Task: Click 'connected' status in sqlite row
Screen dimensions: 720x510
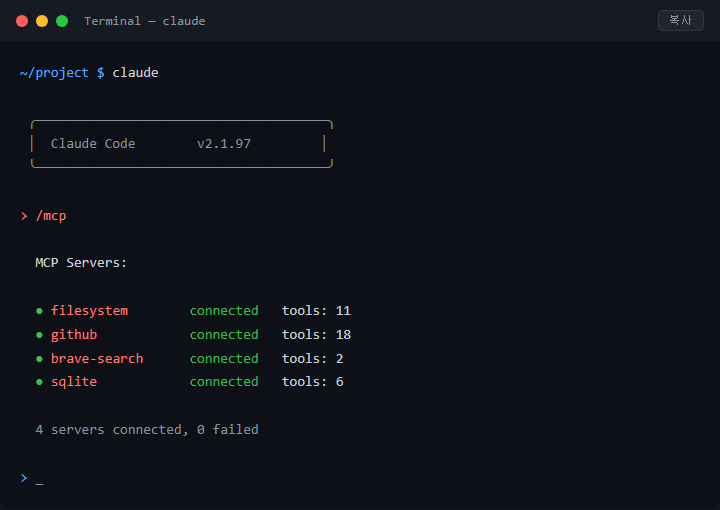Action: [224, 381]
